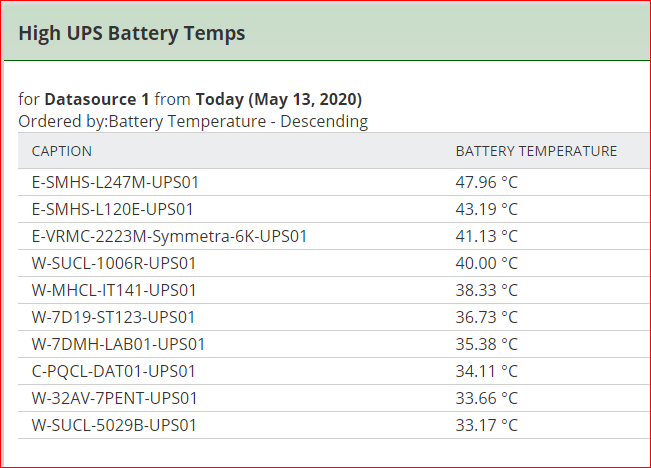
Task: Select the 41.13 °C temperature cell
Action: point(486,236)
